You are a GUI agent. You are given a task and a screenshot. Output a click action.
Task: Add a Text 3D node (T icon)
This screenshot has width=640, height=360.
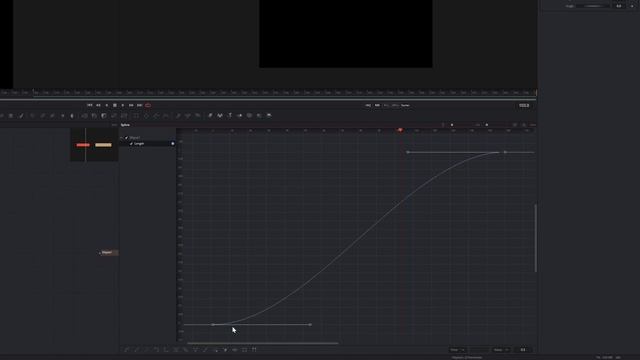click(230, 116)
